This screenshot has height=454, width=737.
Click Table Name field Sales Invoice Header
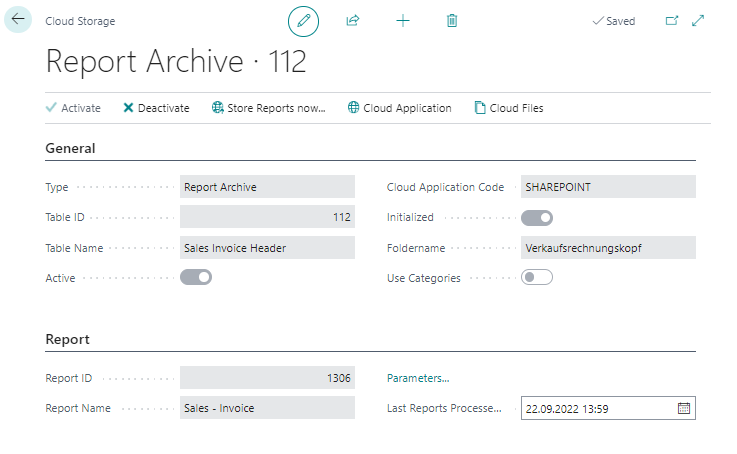267,248
